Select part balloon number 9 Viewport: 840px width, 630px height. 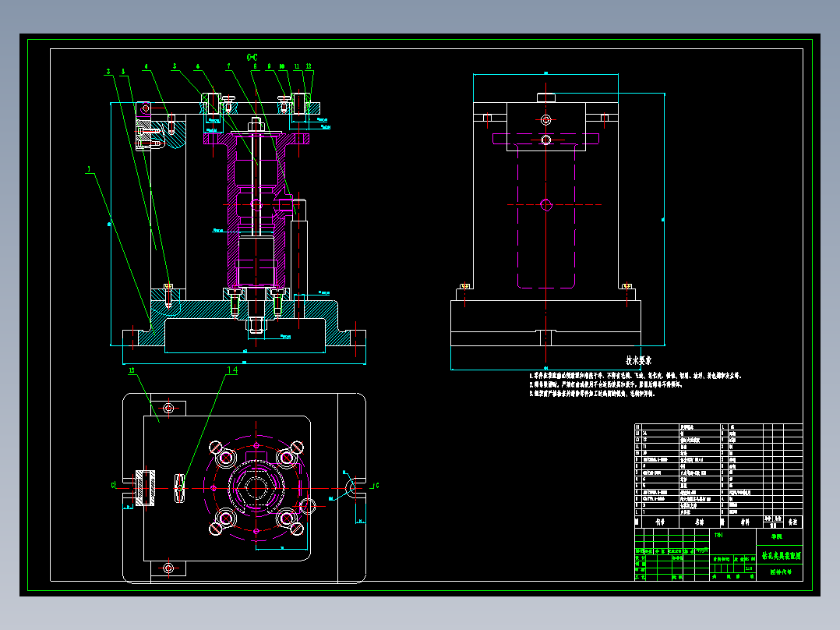269,66
